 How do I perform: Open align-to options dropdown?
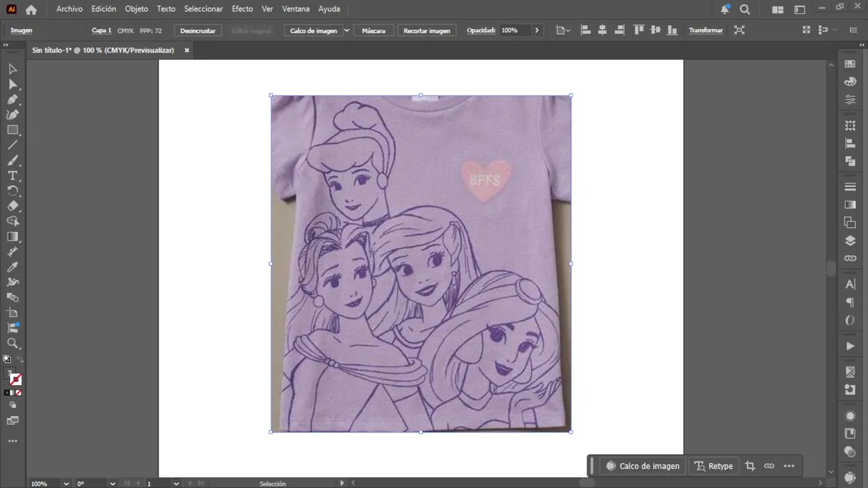pyautogui.click(x=562, y=30)
